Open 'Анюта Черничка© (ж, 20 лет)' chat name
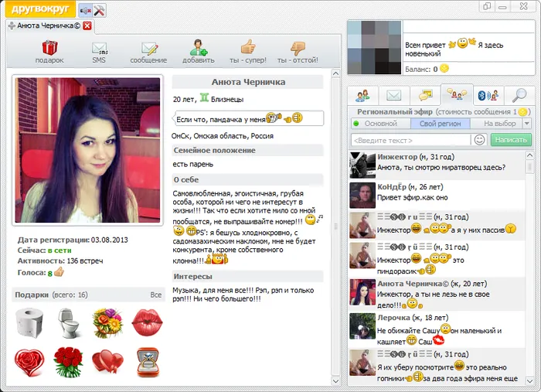The height and width of the screenshot is (392, 541). (x=432, y=284)
